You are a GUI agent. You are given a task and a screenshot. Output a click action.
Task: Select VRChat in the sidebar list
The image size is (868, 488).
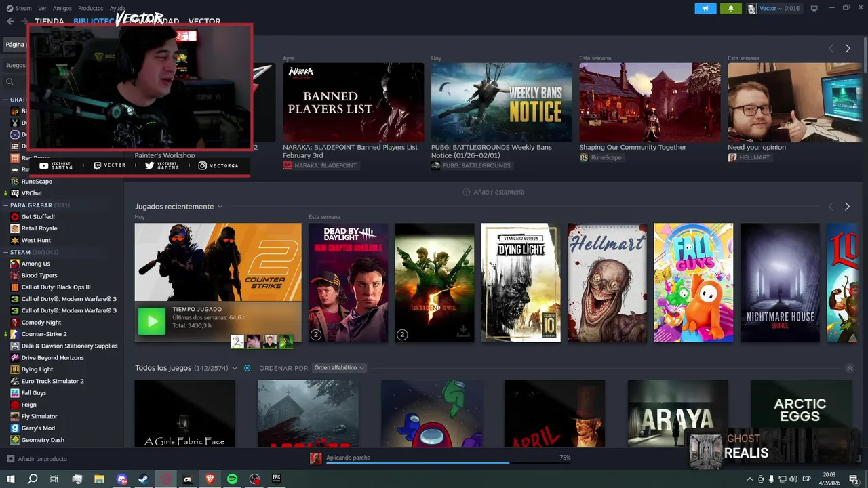click(32, 193)
